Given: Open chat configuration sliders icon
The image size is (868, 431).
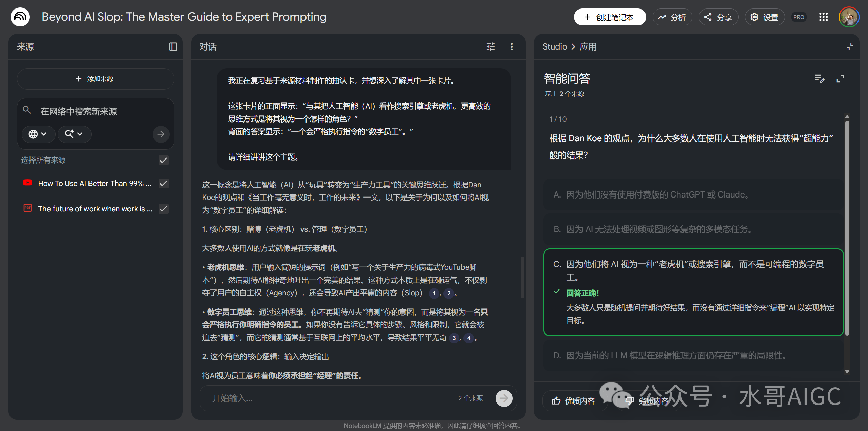Looking at the screenshot, I should coord(490,46).
